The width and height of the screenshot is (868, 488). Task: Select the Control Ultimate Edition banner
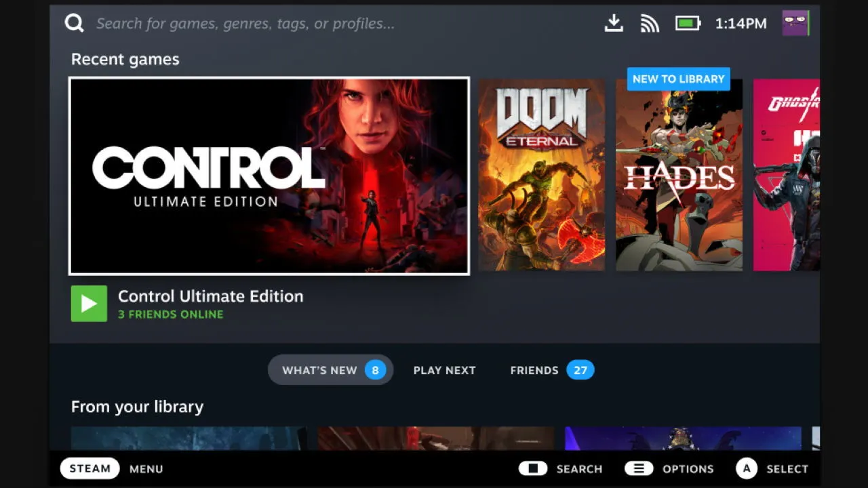tap(269, 176)
